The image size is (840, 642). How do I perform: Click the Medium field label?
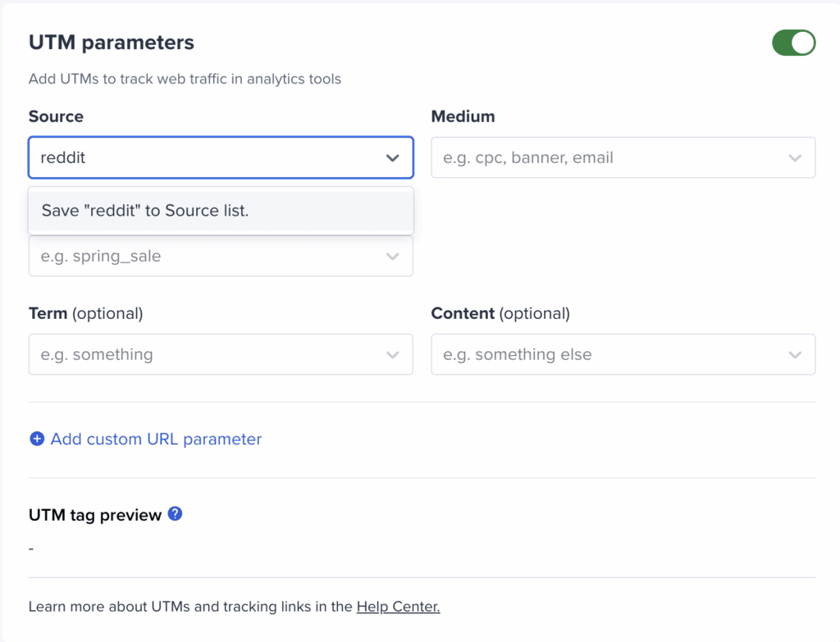pos(463,116)
